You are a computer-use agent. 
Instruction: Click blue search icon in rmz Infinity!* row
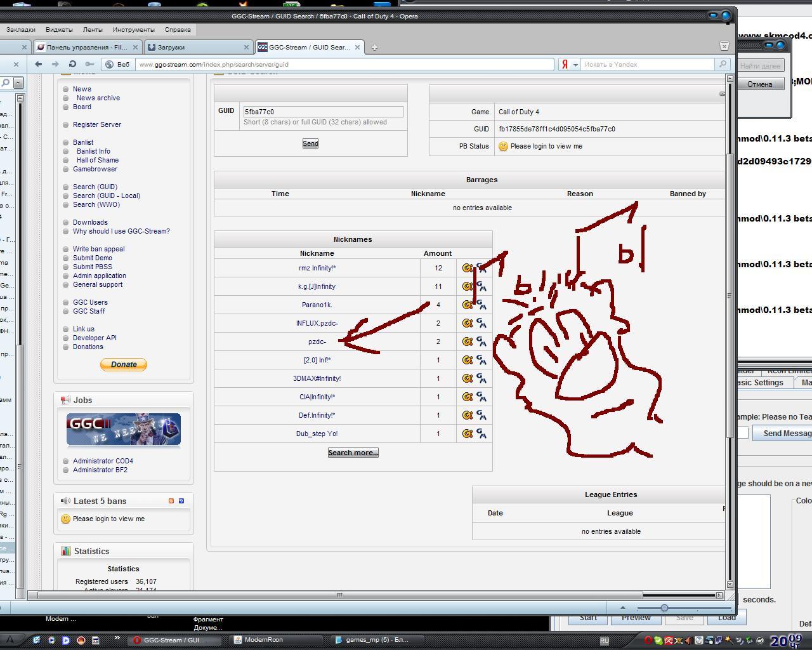point(481,268)
